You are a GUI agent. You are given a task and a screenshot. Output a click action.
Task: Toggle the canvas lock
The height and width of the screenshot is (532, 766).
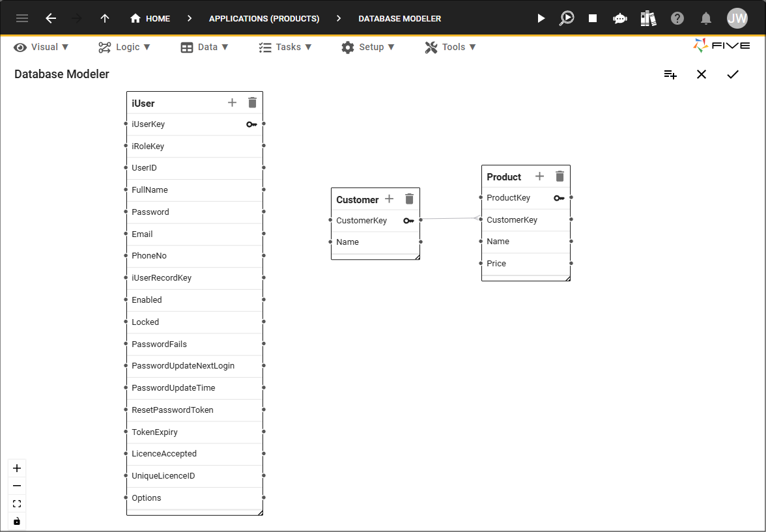coord(17,521)
